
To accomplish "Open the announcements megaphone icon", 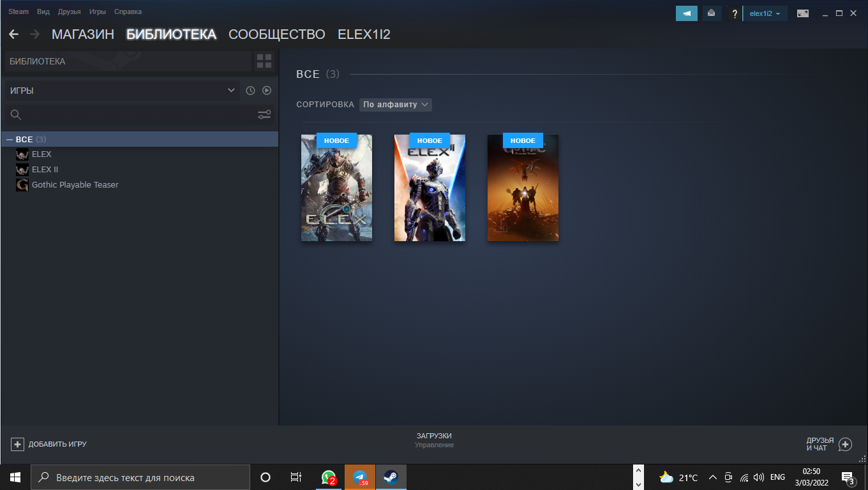I will [687, 13].
